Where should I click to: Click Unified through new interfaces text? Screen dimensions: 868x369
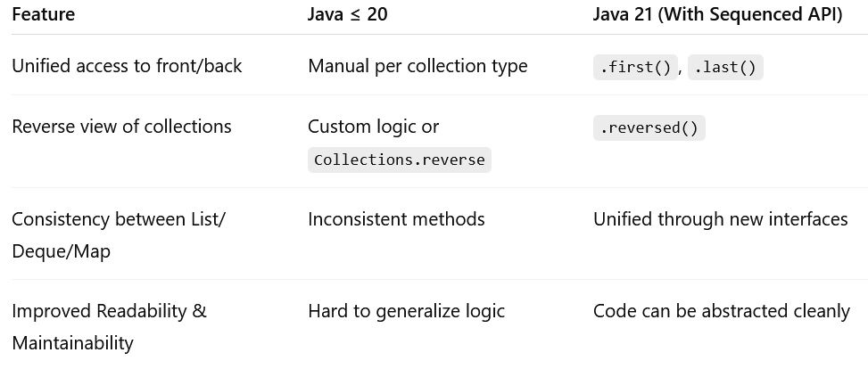[720, 219]
